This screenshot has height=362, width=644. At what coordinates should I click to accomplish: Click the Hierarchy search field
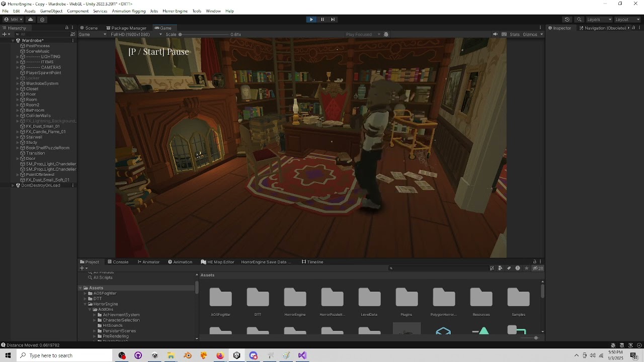pyautogui.click(x=43, y=34)
